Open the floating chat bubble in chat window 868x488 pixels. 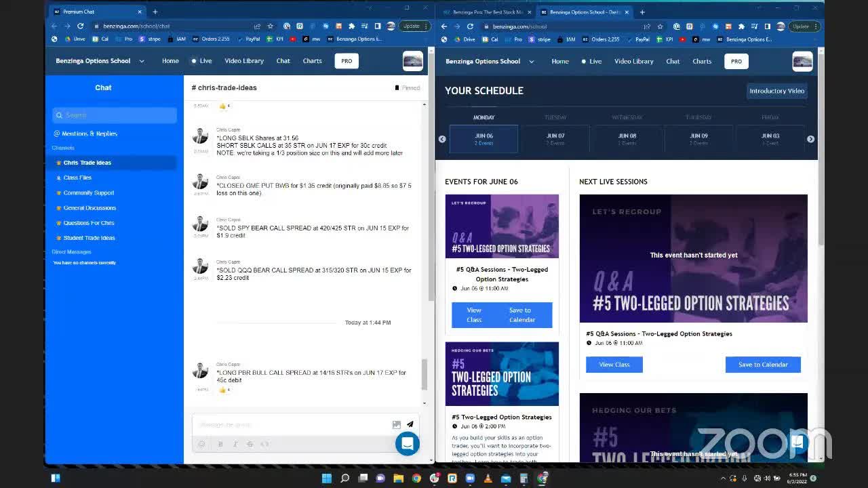[407, 443]
